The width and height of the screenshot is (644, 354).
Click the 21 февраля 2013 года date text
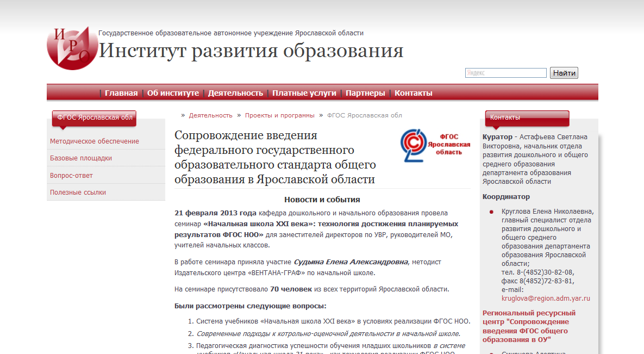tap(215, 213)
